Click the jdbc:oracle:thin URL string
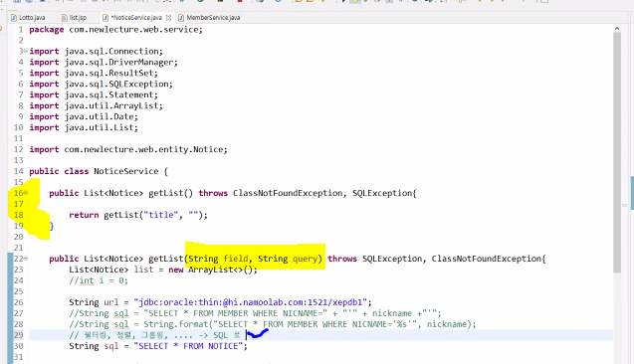634x364 pixels. coord(250,302)
